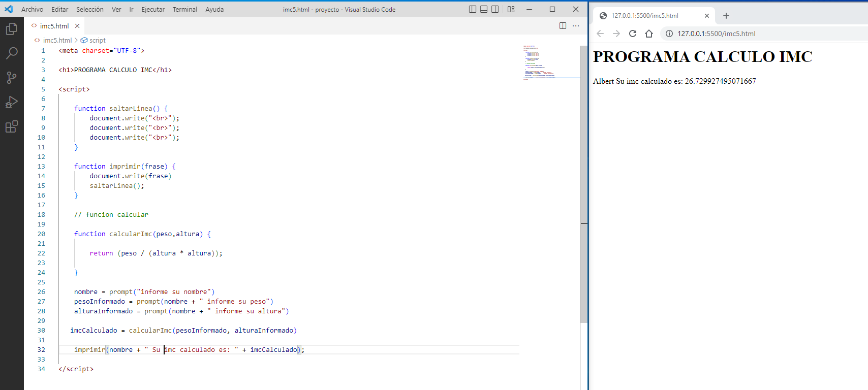The image size is (868, 390).
Task: Go back in the browser
Action: coord(600,34)
